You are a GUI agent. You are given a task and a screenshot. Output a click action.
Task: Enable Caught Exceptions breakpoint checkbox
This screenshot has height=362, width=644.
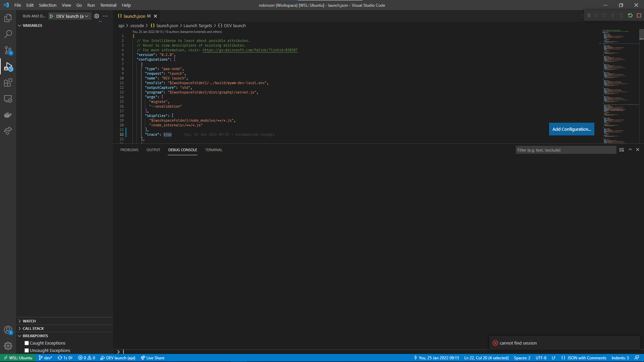(26, 343)
